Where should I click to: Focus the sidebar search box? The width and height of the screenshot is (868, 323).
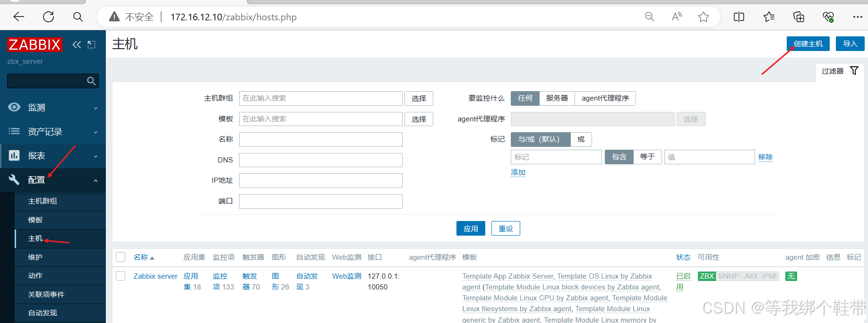53,81
